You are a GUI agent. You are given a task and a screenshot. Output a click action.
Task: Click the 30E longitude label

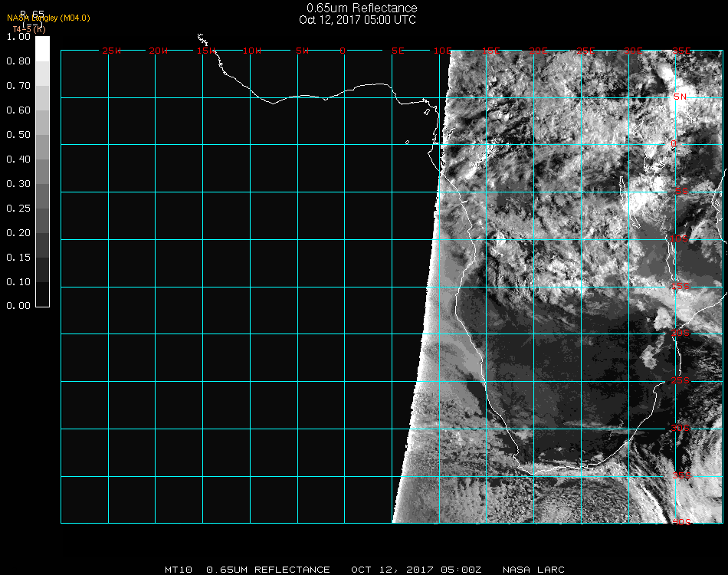633,51
